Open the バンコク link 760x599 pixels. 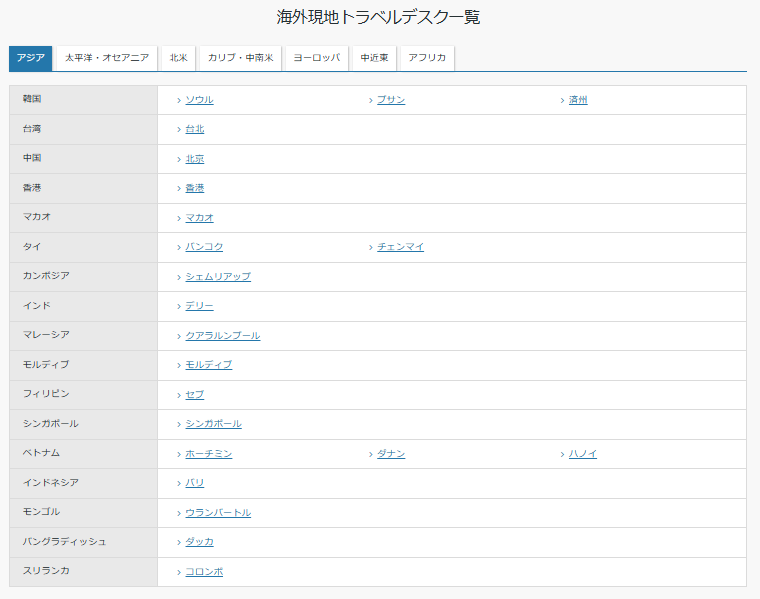(204, 247)
